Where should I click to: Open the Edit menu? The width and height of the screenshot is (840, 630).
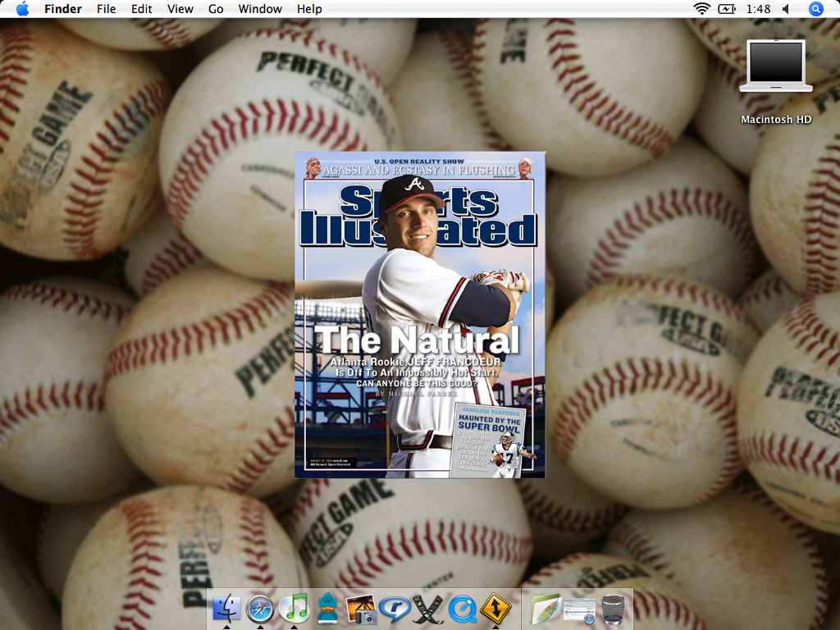[x=141, y=9]
